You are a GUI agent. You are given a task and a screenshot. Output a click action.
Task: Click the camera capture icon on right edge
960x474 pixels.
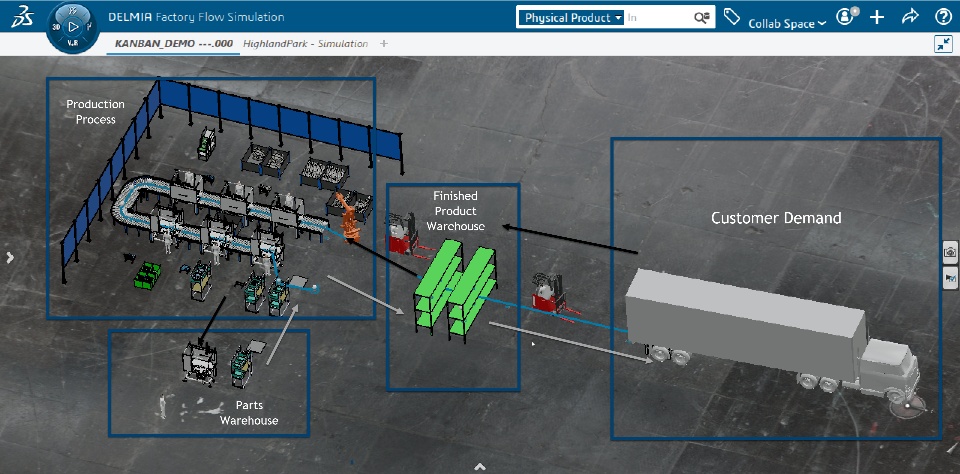click(950, 251)
